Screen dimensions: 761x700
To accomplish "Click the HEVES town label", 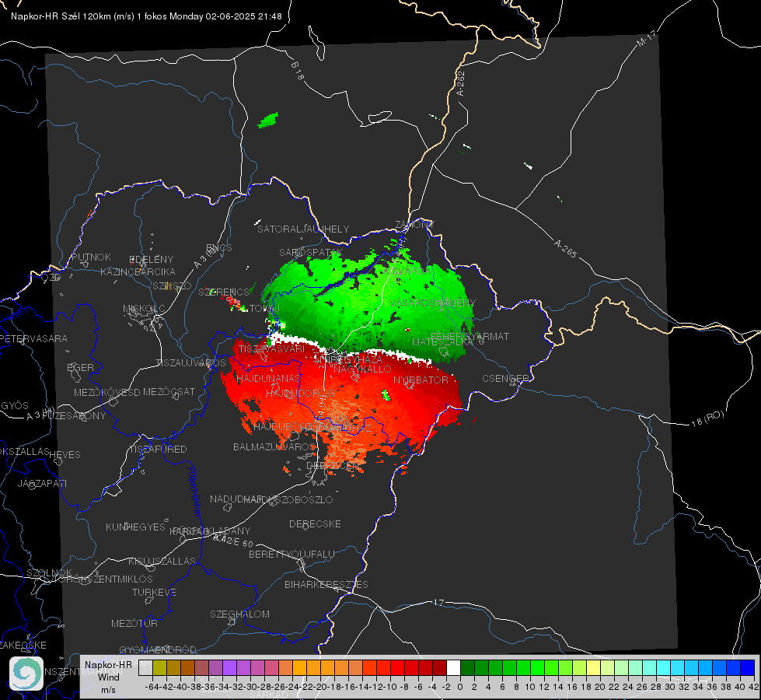I will (x=65, y=455).
